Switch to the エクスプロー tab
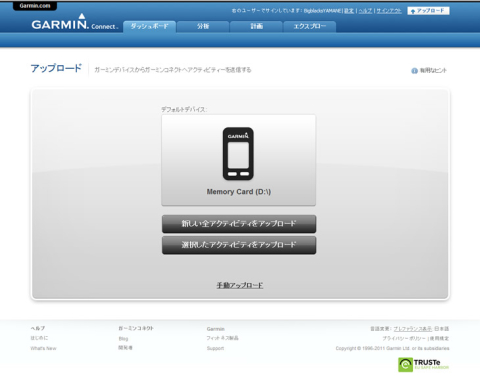Viewport: 480px width, 377px height. coord(310,26)
